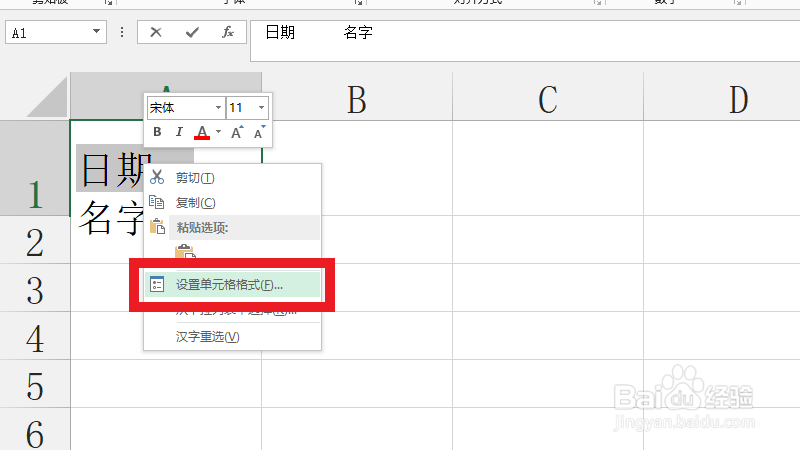The width and height of the screenshot is (800, 450).
Task: Decrease font size with the smaller A
Action: click(260, 132)
